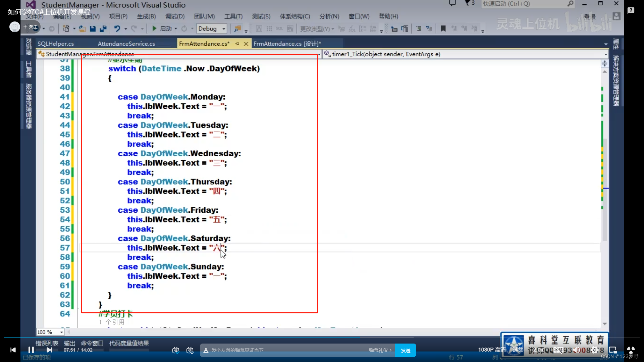Click the New Project toolbar icon
The image size is (644, 362).
pyautogui.click(x=66, y=29)
